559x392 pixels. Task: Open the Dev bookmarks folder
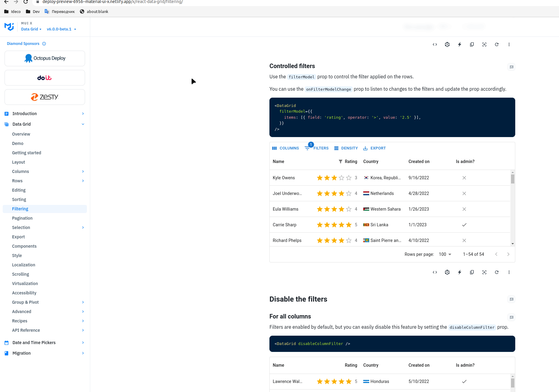coord(33,11)
